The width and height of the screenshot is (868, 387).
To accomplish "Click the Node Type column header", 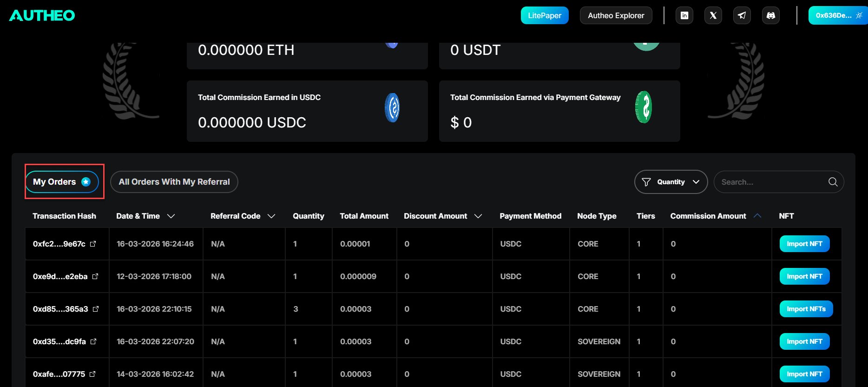I will pos(597,216).
